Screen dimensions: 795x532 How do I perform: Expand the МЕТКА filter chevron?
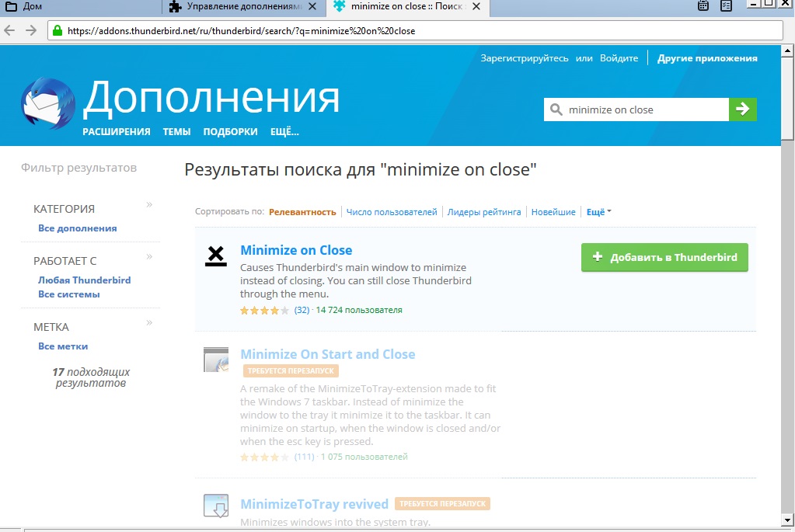click(149, 323)
